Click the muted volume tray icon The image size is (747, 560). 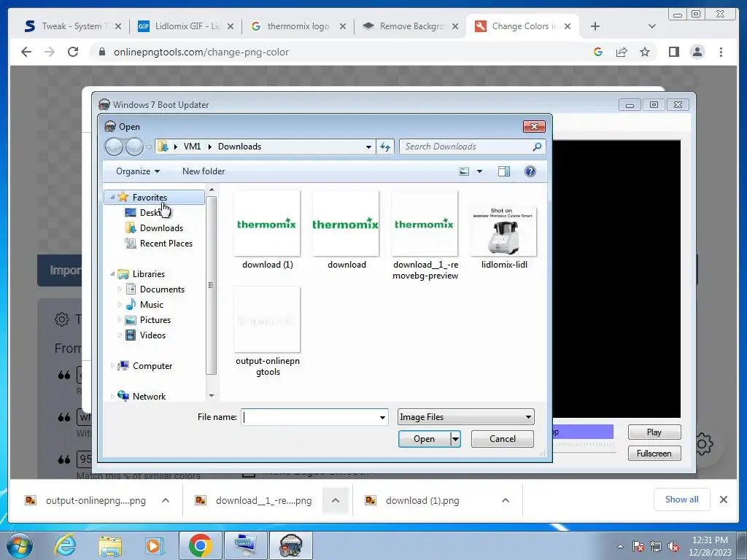tap(673, 546)
